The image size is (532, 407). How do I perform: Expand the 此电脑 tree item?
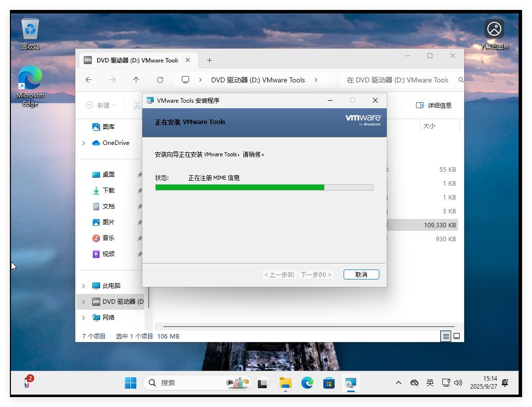coord(83,286)
